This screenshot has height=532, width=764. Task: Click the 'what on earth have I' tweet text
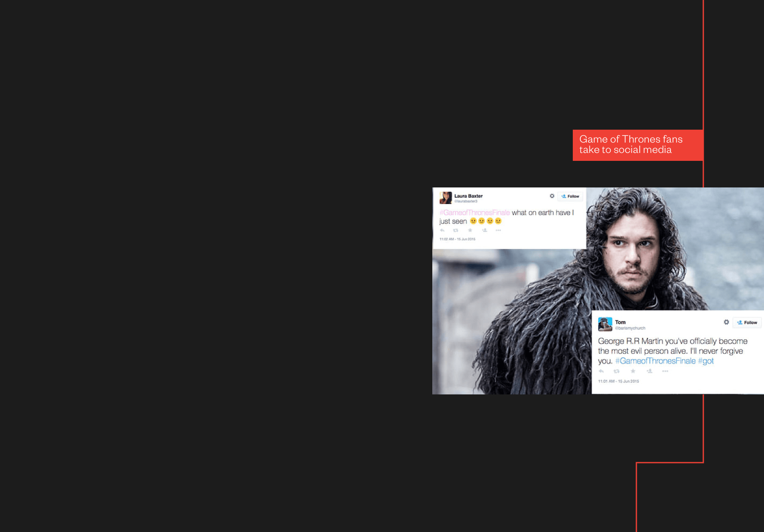pyautogui.click(x=543, y=212)
